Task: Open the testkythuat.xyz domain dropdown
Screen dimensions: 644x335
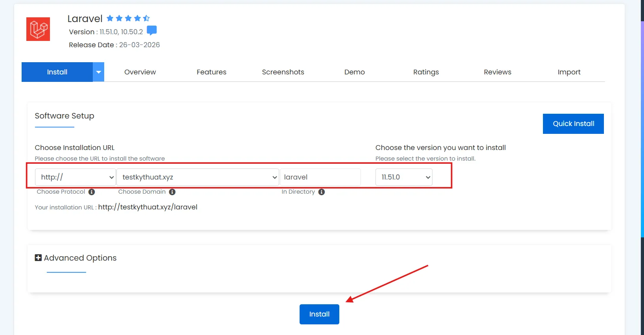Action: (x=198, y=177)
